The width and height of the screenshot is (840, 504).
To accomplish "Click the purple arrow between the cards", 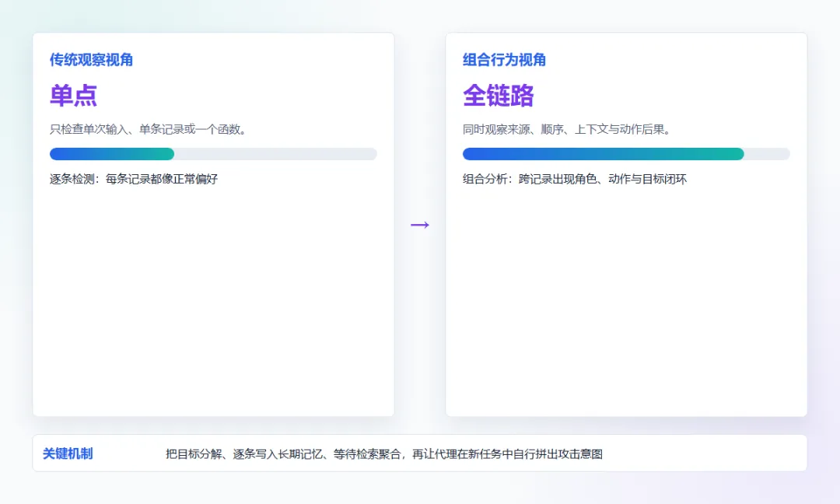I will (x=420, y=225).
